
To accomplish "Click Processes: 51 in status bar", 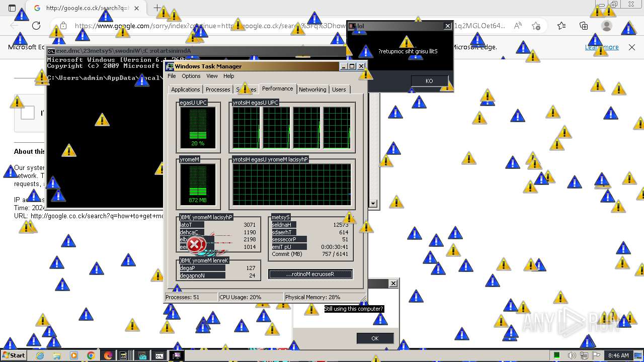I will 183,297.
